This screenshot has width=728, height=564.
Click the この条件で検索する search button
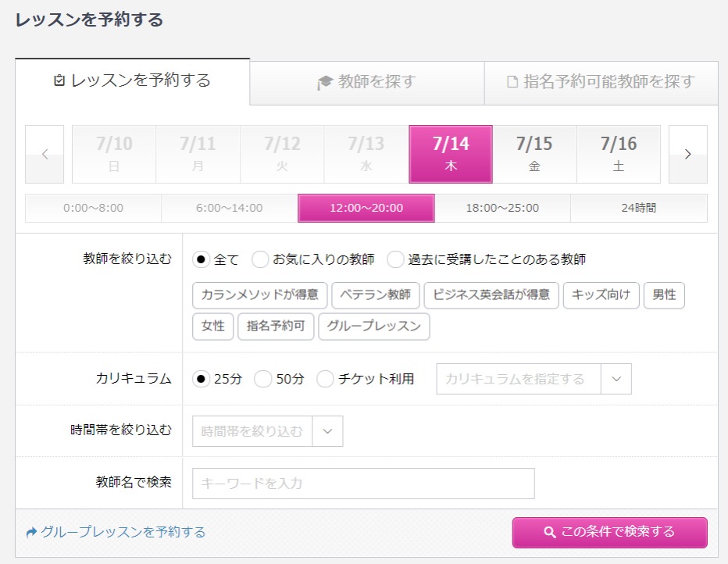609,532
